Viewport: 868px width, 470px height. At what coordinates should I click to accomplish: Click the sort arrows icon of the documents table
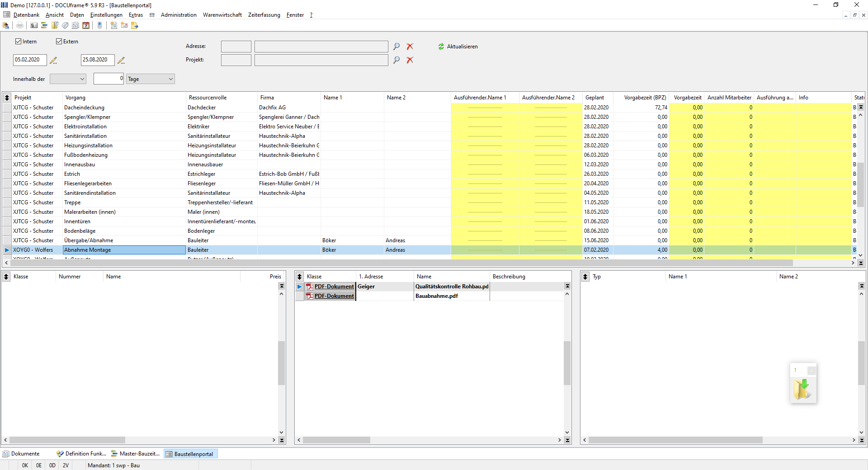tap(299, 277)
